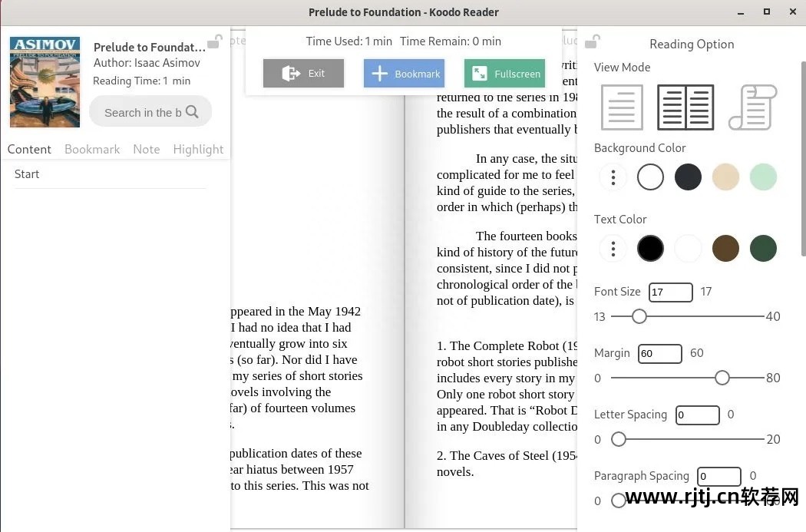Click the Margin input box

point(660,354)
